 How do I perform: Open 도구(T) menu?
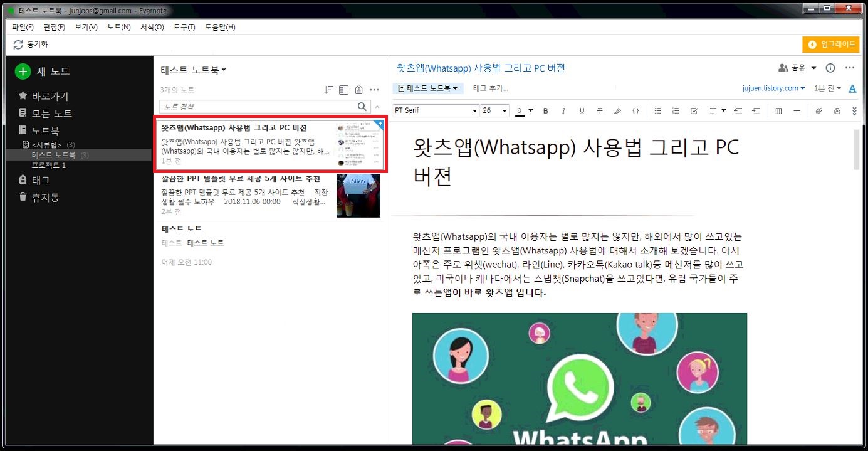(184, 27)
